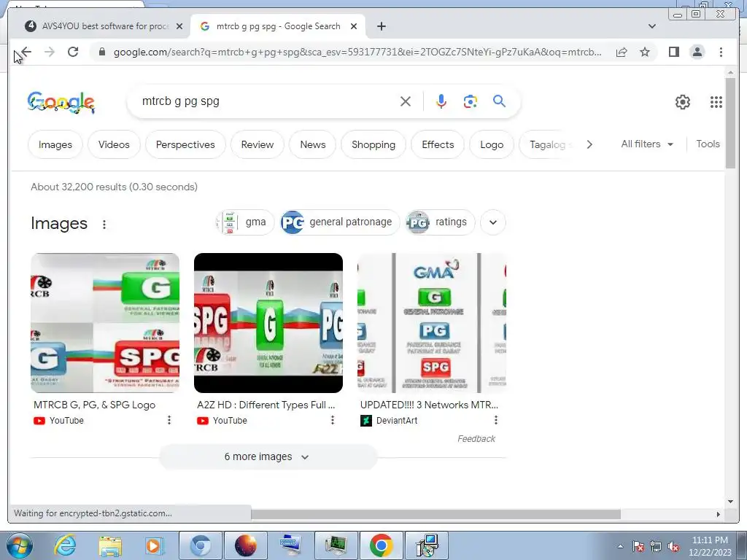Reload the Google search page

click(x=73, y=52)
